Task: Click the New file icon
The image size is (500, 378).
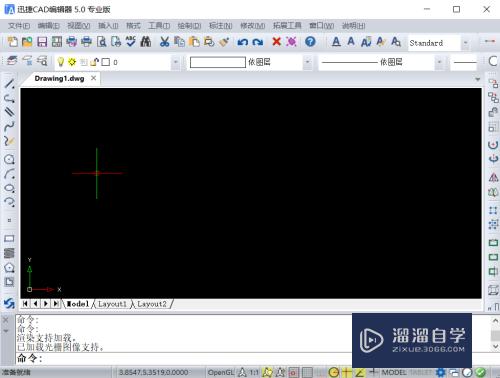Action: click(x=13, y=42)
